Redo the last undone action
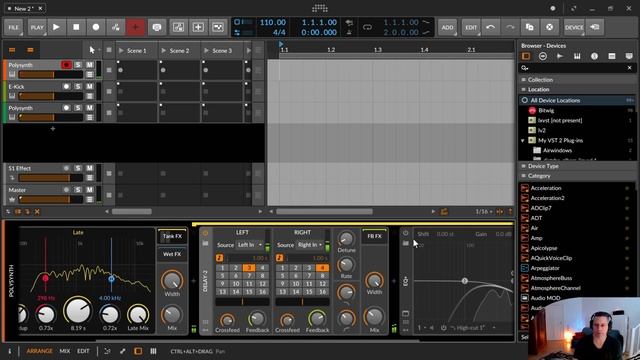 click(510, 27)
